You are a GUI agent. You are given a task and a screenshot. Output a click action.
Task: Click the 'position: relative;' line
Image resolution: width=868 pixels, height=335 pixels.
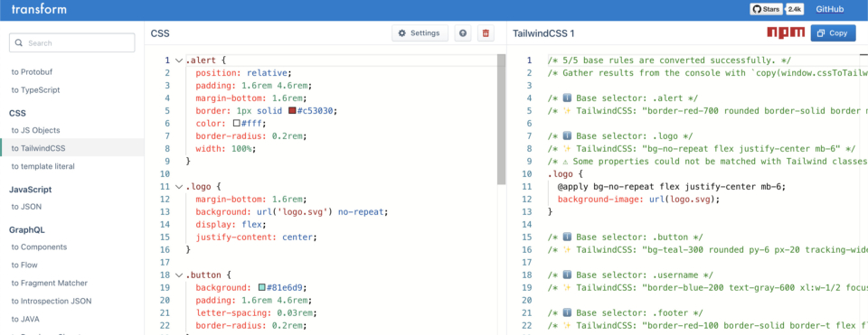coord(243,73)
